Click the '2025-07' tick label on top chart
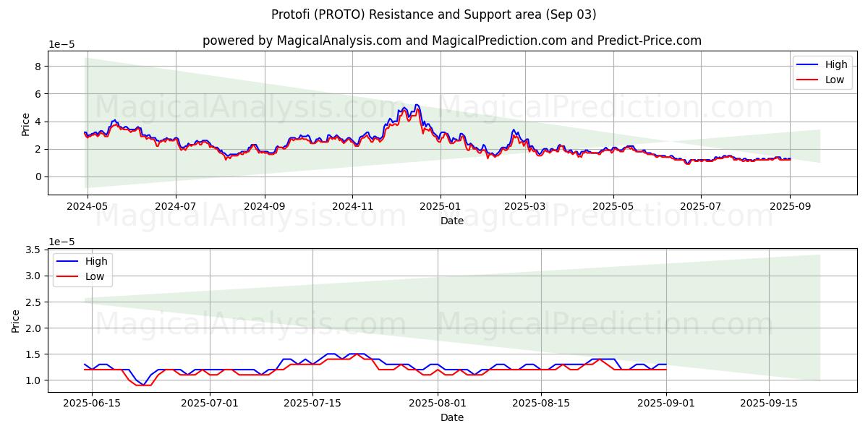Screen dimensions: 868x434 (x=701, y=206)
